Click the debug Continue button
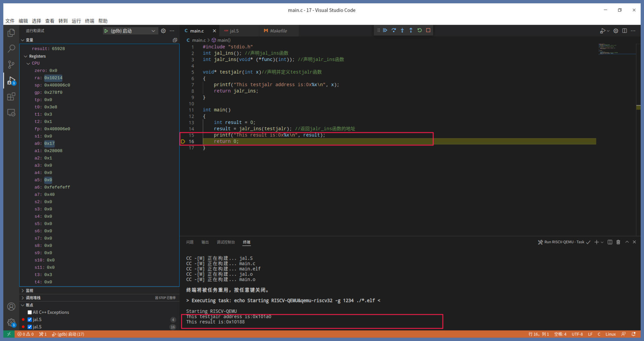Screen dimensions: 644x341 385,30
